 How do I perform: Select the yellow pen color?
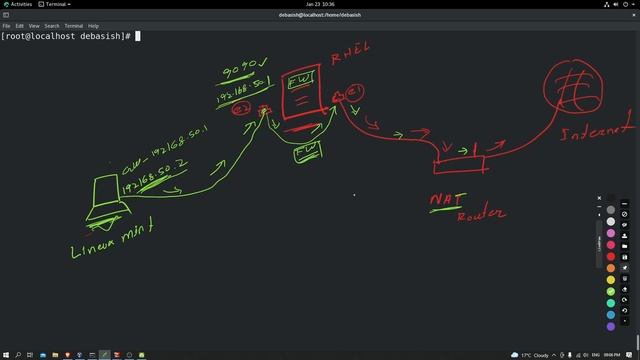(611, 280)
